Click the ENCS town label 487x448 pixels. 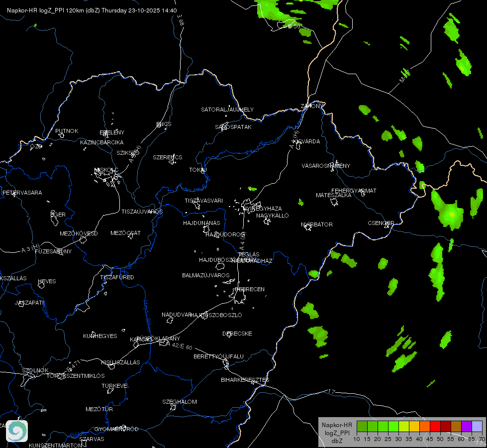click(164, 124)
